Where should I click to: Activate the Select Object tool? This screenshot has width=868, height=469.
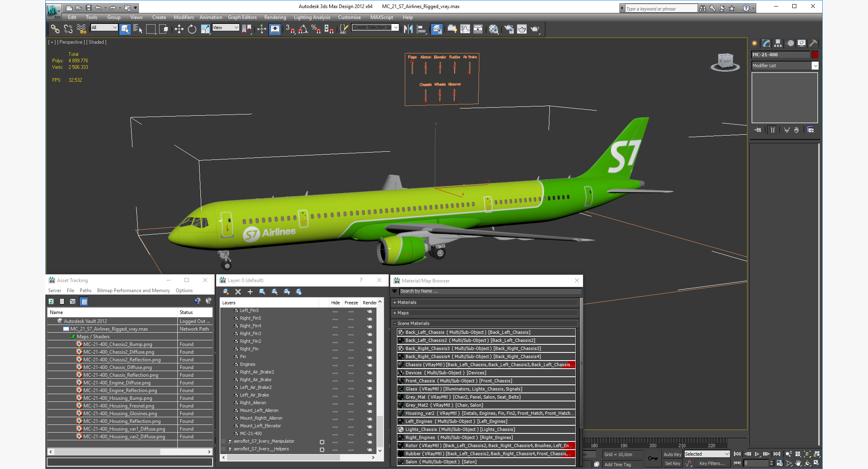[125, 29]
